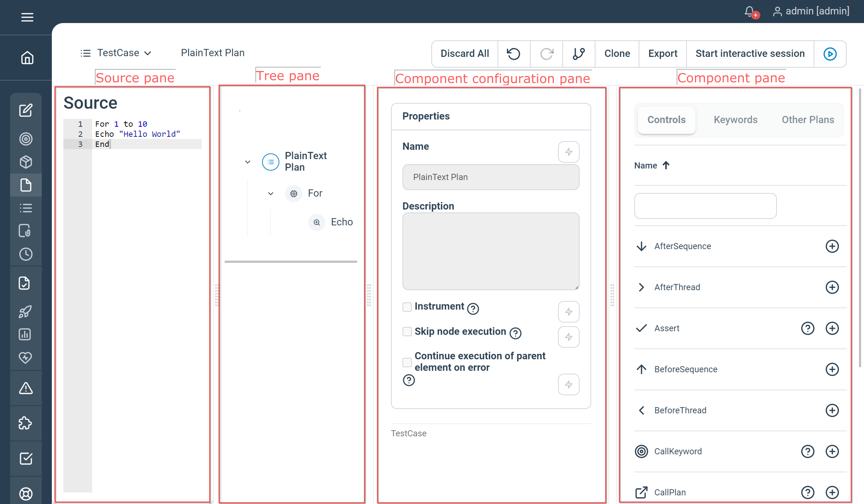This screenshot has width=864, height=504.
Task: Click the Discard All button
Action: (x=465, y=53)
